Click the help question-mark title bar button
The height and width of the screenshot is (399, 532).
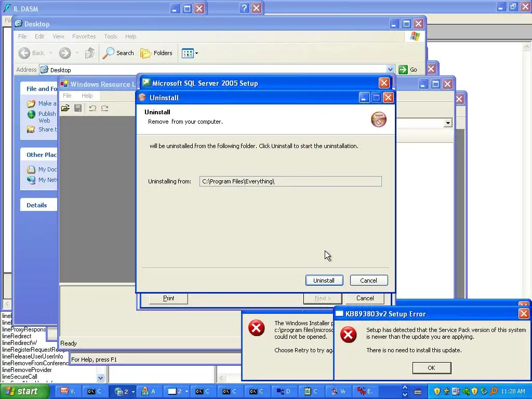(x=244, y=8)
